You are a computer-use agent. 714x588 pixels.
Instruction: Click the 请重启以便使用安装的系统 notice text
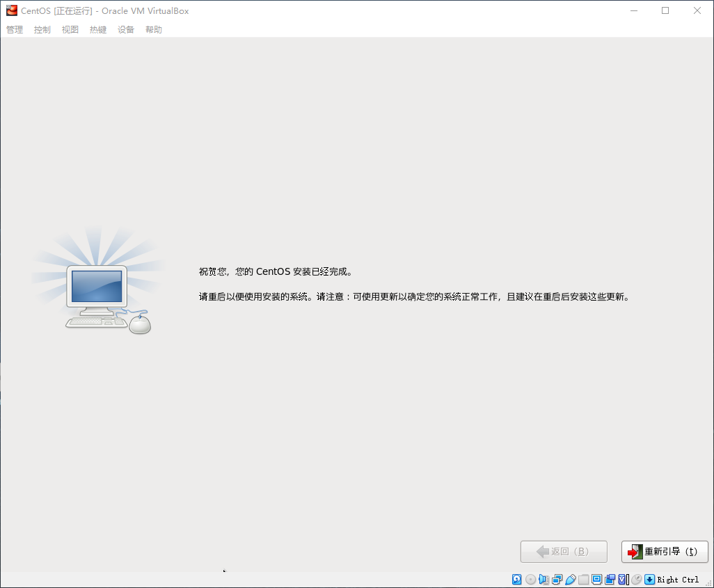pyautogui.click(x=415, y=296)
